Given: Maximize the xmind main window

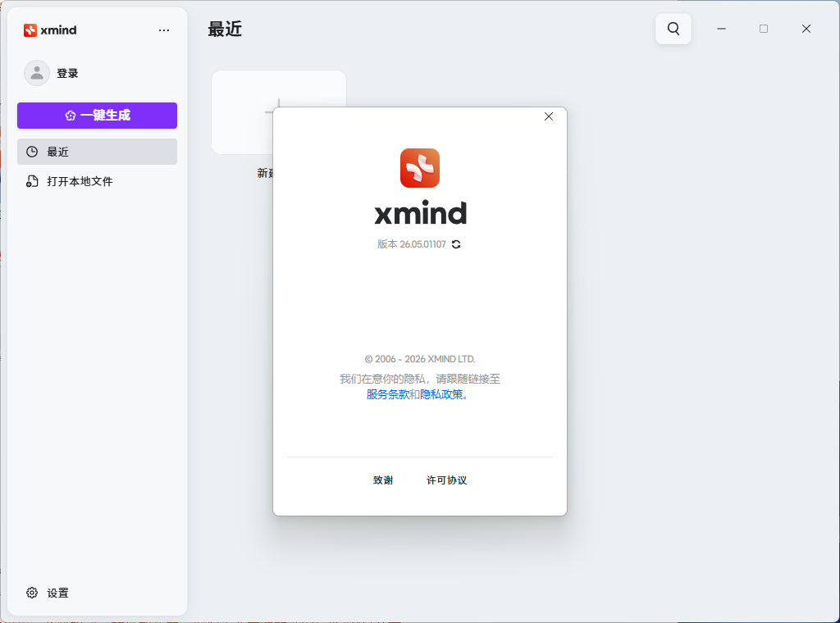Looking at the screenshot, I should [764, 29].
